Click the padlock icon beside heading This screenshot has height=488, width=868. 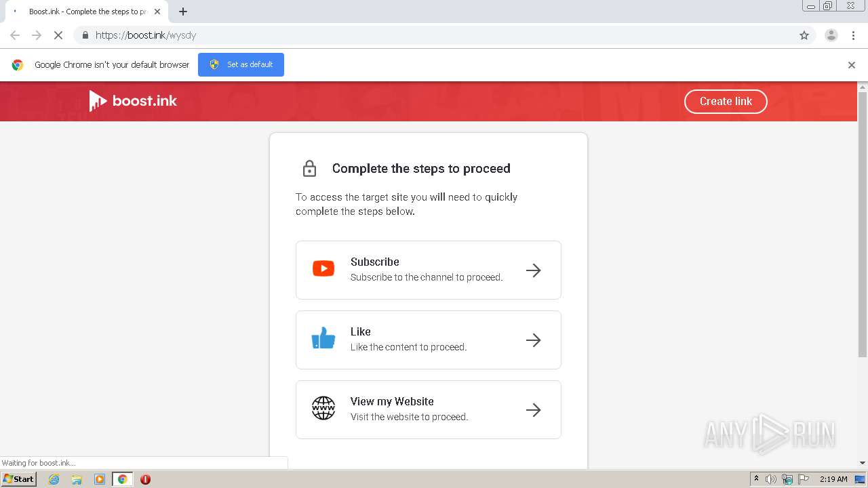pos(309,168)
